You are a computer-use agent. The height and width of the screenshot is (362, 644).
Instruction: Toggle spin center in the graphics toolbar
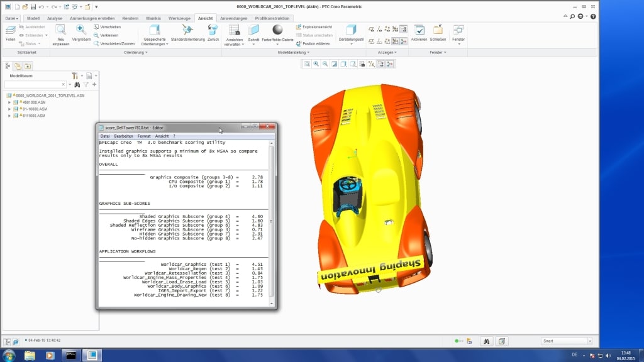pos(390,63)
